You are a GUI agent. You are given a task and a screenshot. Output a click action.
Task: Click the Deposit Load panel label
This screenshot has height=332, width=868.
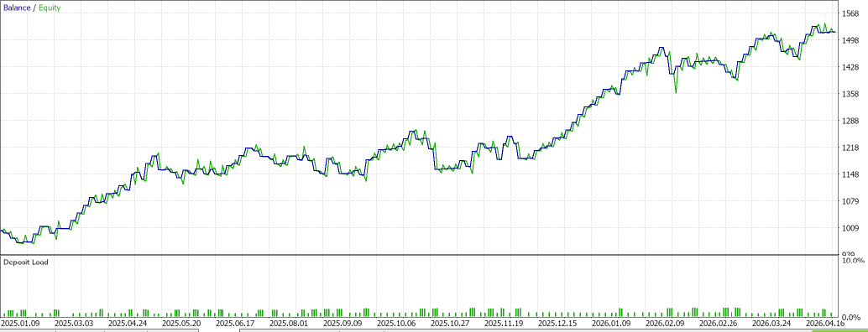[25, 262]
